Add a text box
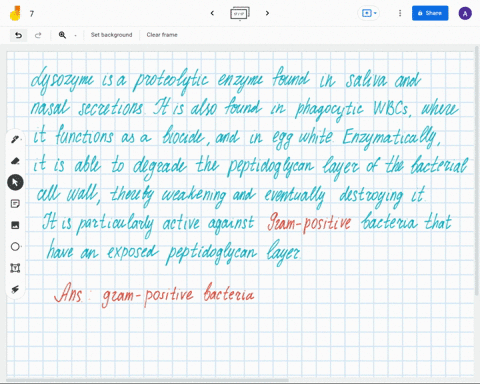This screenshot has width=480, height=384. (15, 268)
